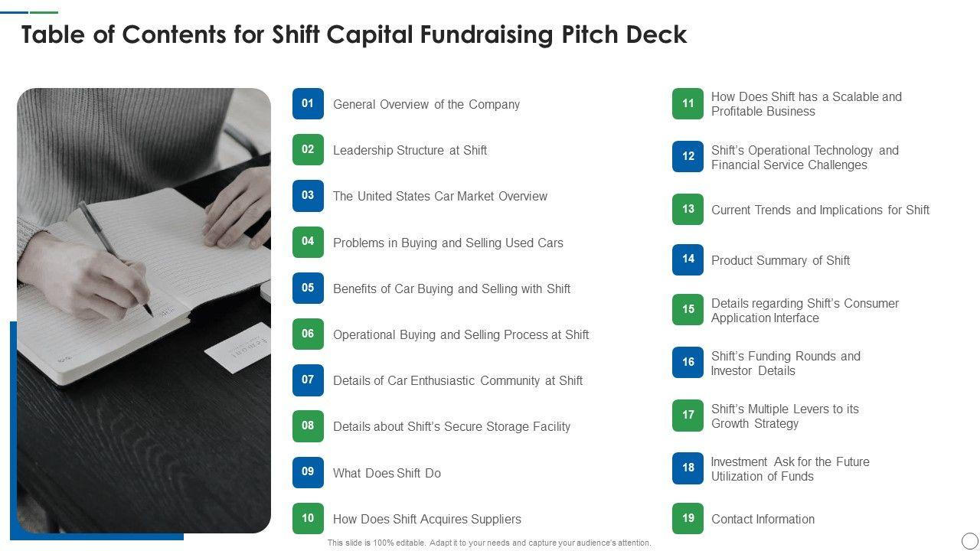
Task: Open General Overview of the Company
Action: click(x=426, y=105)
